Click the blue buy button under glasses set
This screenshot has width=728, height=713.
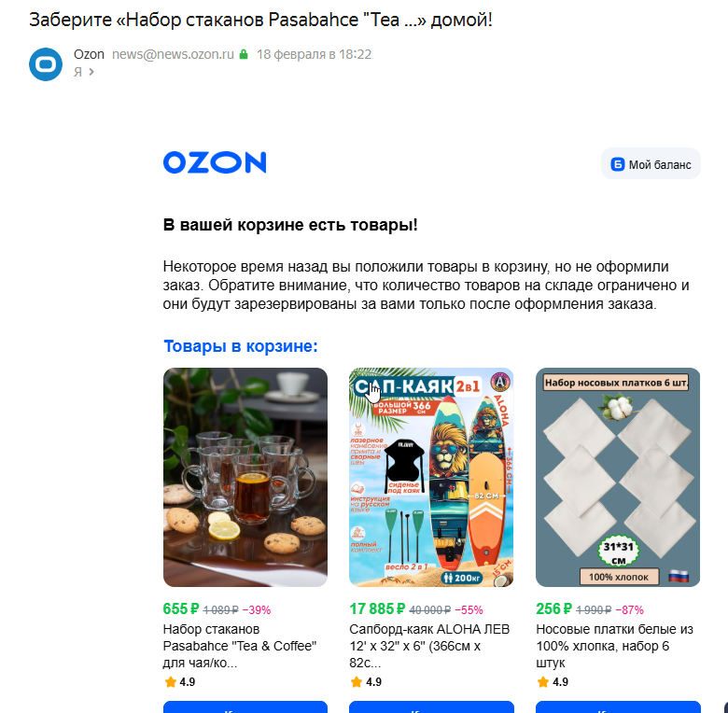245,707
